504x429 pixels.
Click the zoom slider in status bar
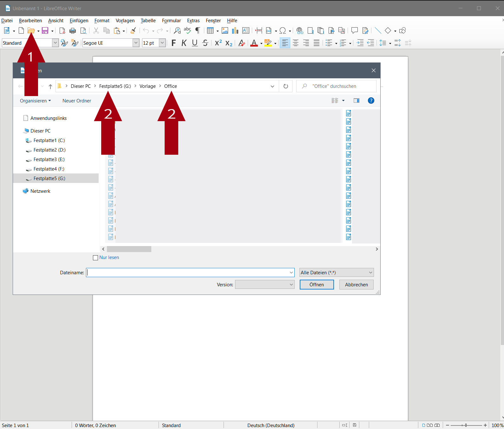(x=466, y=425)
